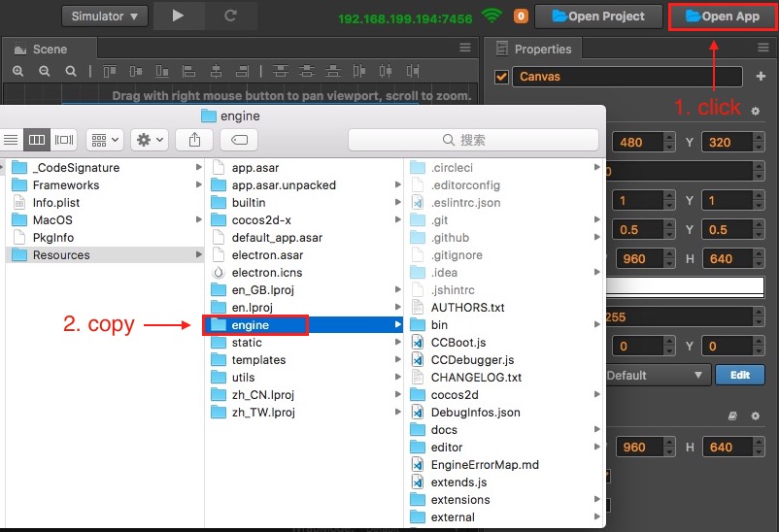This screenshot has width=779, height=532.
Task: Click the distribute top edges icon
Action: 280,72
